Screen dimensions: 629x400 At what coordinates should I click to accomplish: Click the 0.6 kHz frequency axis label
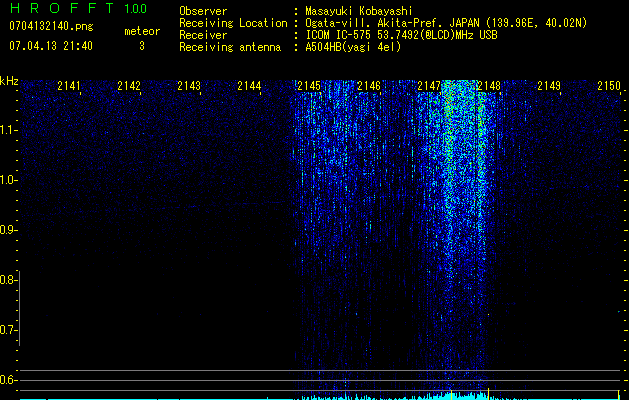8,380
